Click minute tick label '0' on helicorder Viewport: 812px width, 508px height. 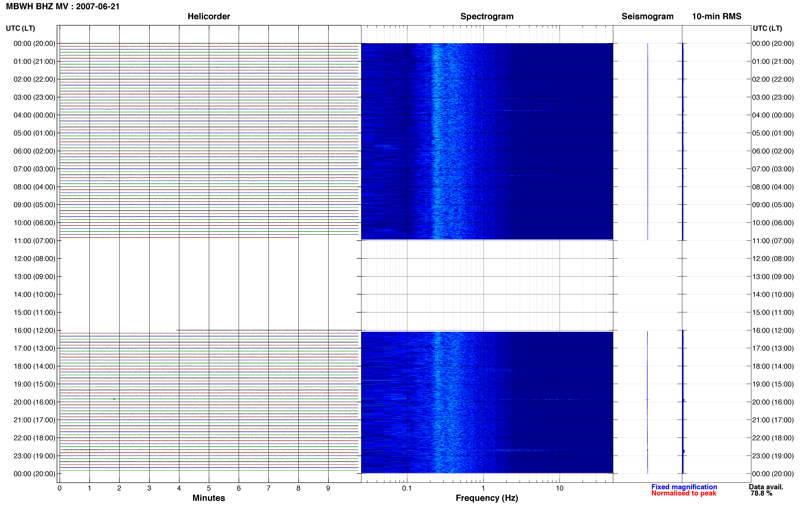tap(59, 488)
